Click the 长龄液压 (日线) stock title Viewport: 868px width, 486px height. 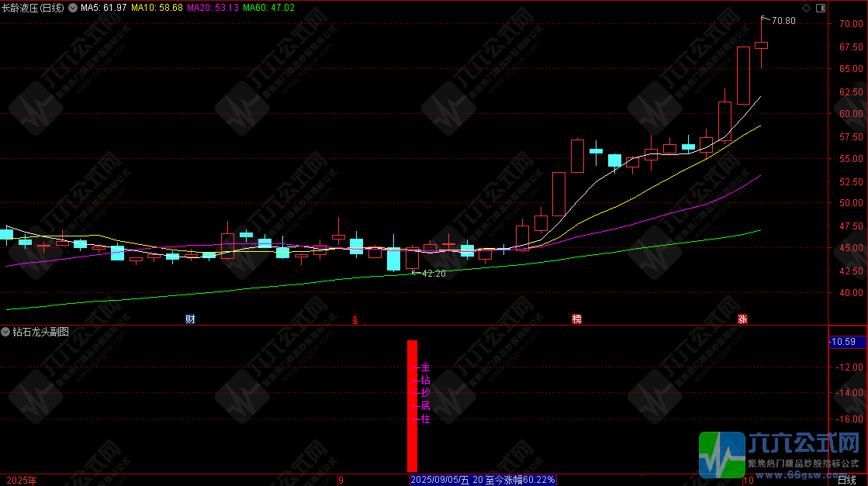(33, 8)
